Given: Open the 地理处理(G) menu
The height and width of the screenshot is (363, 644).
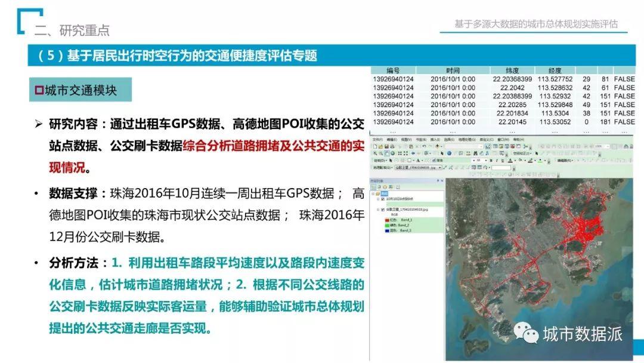Looking at the screenshot, I should pyautogui.click(x=467, y=139).
